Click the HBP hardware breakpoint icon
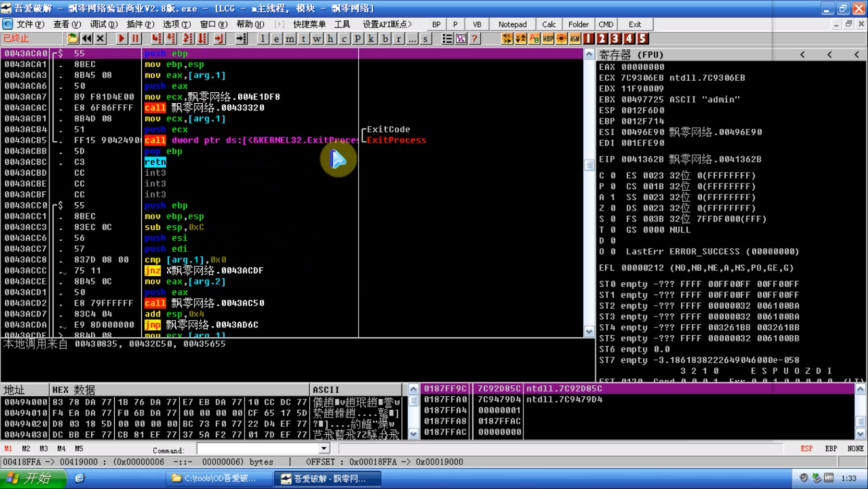Screen dimensions: 868x489 click(x=548, y=39)
